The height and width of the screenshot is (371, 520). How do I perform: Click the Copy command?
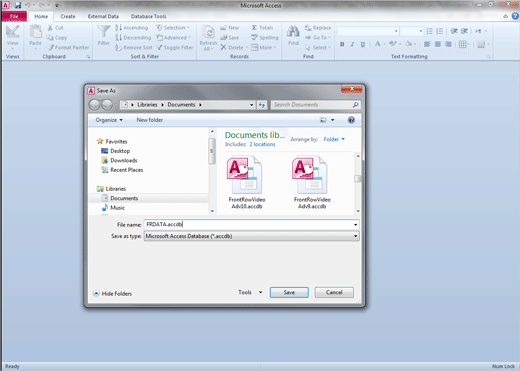pos(57,38)
